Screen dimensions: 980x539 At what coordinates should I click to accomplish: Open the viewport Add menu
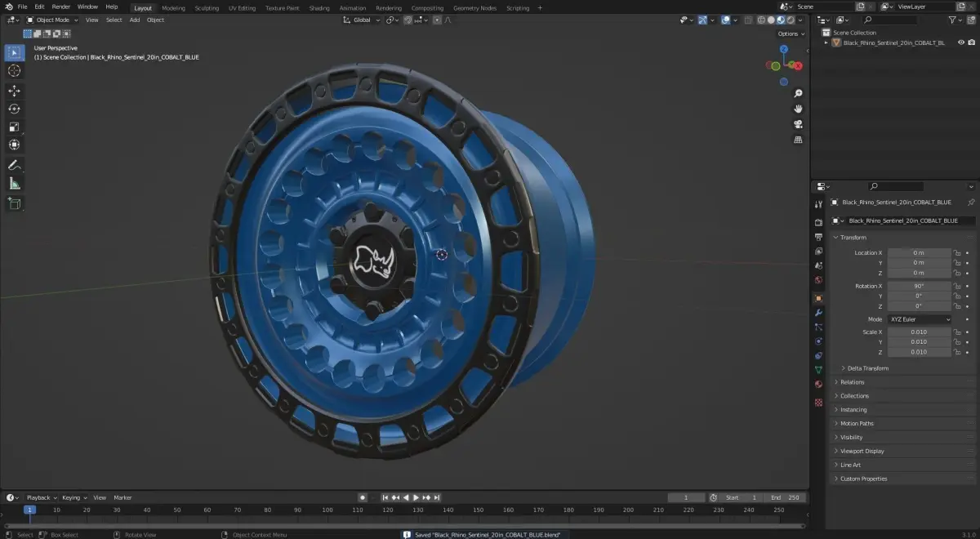tap(135, 20)
